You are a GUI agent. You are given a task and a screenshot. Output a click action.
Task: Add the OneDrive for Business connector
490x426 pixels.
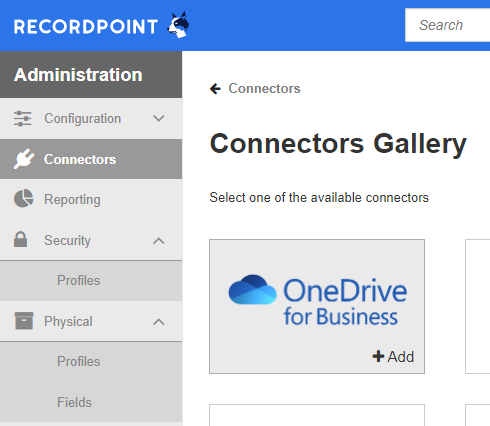point(393,357)
